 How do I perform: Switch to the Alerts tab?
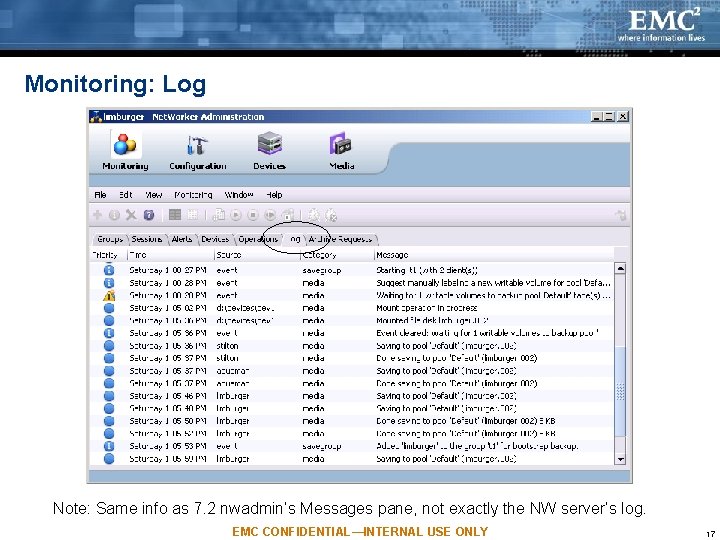pyautogui.click(x=182, y=239)
